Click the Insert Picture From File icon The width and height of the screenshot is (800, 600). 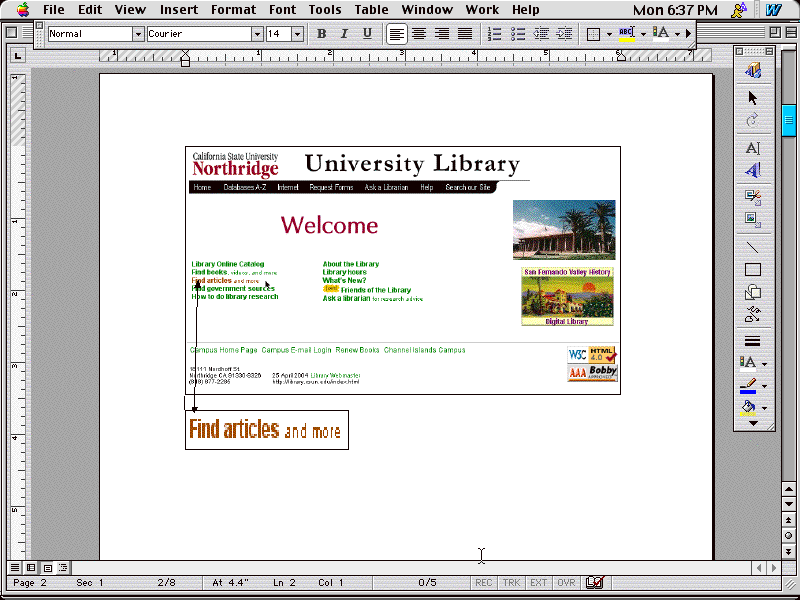(x=753, y=219)
